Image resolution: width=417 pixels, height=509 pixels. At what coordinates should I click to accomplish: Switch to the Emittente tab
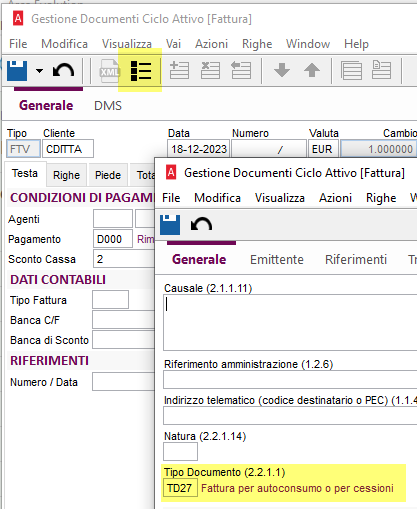[x=277, y=260]
